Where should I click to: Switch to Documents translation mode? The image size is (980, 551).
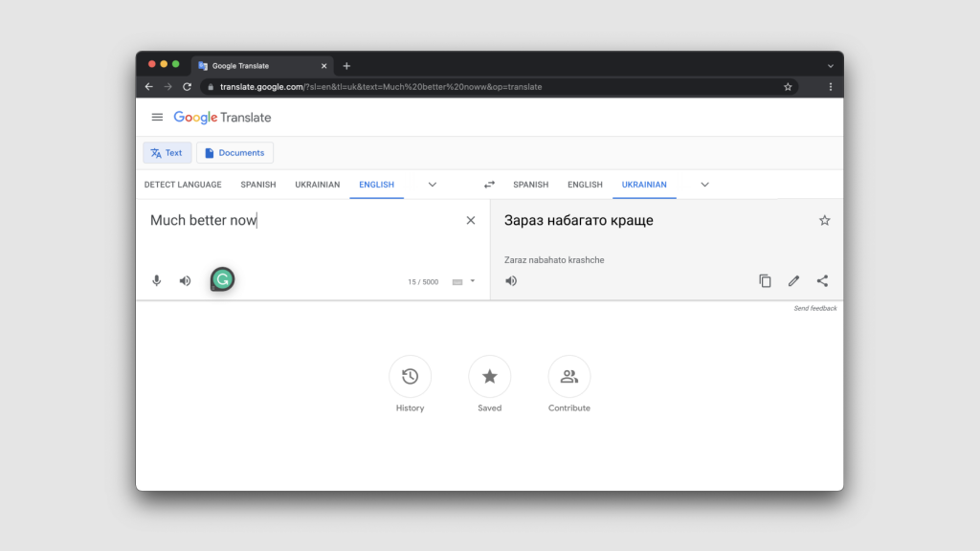[x=234, y=153]
